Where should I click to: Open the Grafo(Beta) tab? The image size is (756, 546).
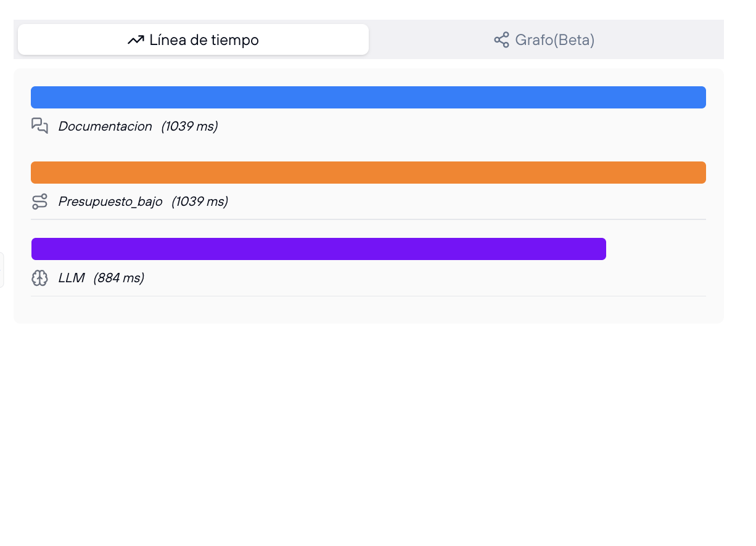tap(545, 40)
